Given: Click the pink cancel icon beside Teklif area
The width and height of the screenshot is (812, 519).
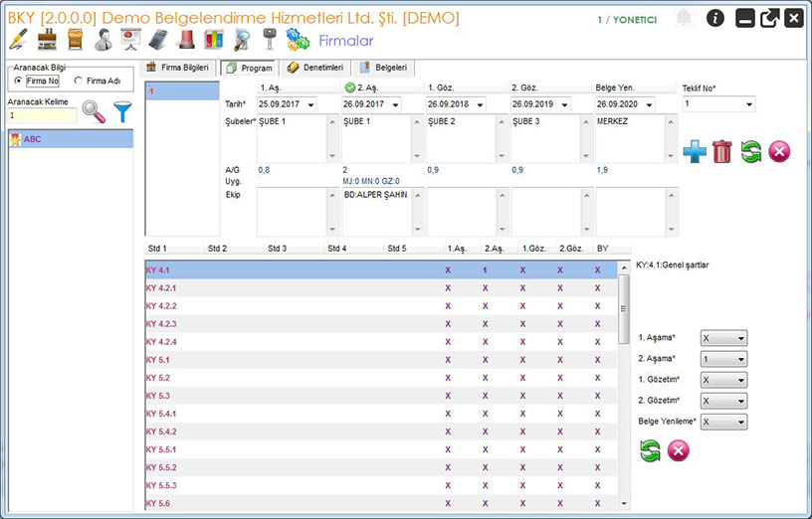Looking at the screenshot, I should pyautogui.click(x=779, y=151).
